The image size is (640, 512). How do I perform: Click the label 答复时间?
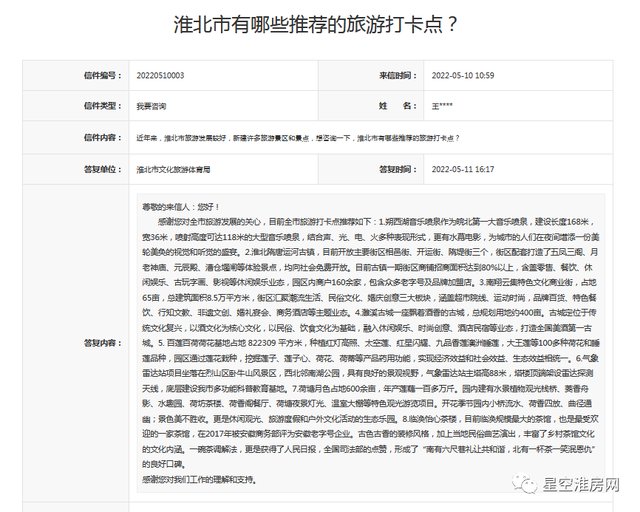(x=398, y=169)
